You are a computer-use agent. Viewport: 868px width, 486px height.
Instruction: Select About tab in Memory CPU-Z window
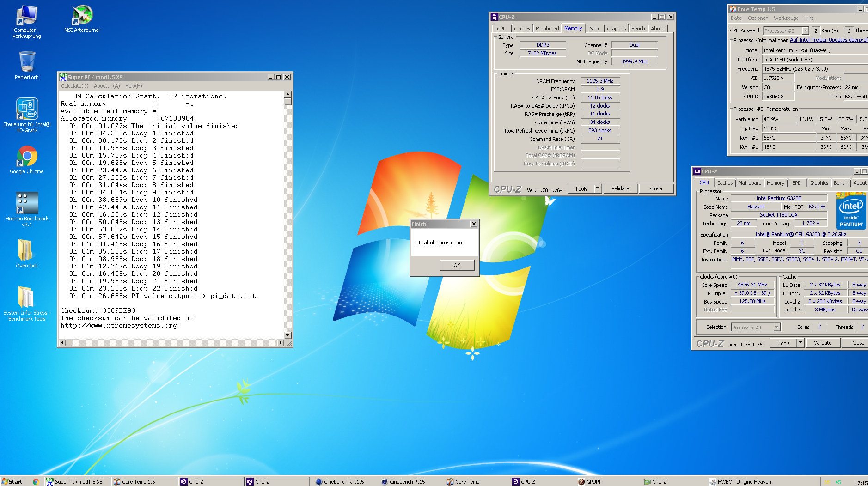[657, 29]
